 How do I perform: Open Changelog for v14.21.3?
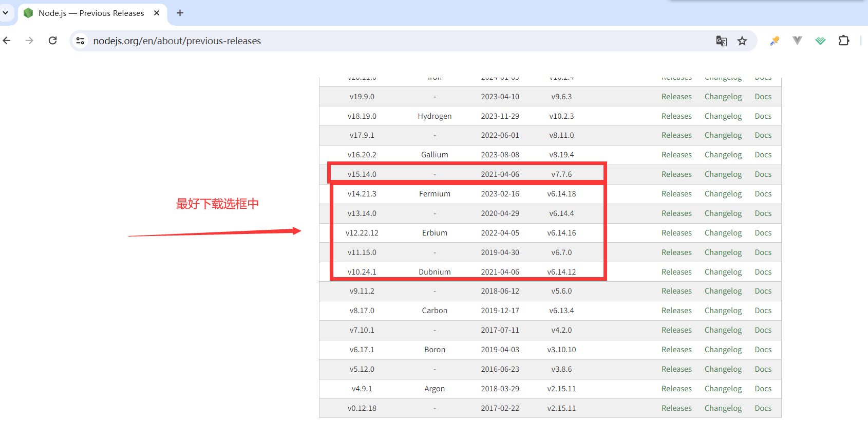(723, 194)
